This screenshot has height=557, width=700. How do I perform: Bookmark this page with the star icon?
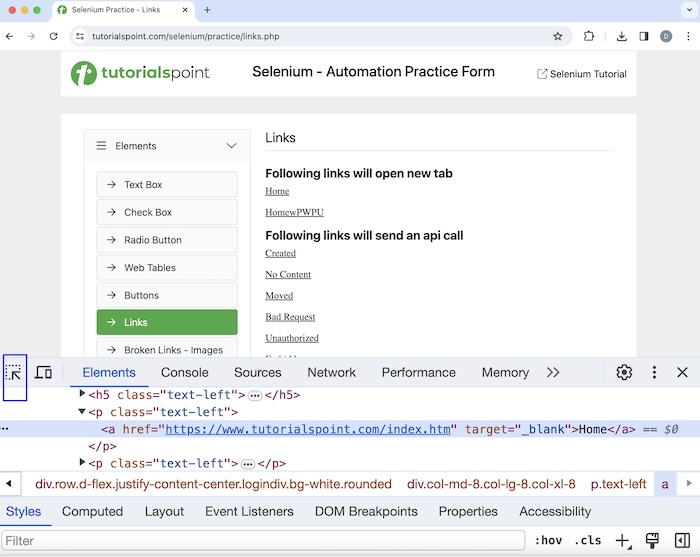(558, 36)
